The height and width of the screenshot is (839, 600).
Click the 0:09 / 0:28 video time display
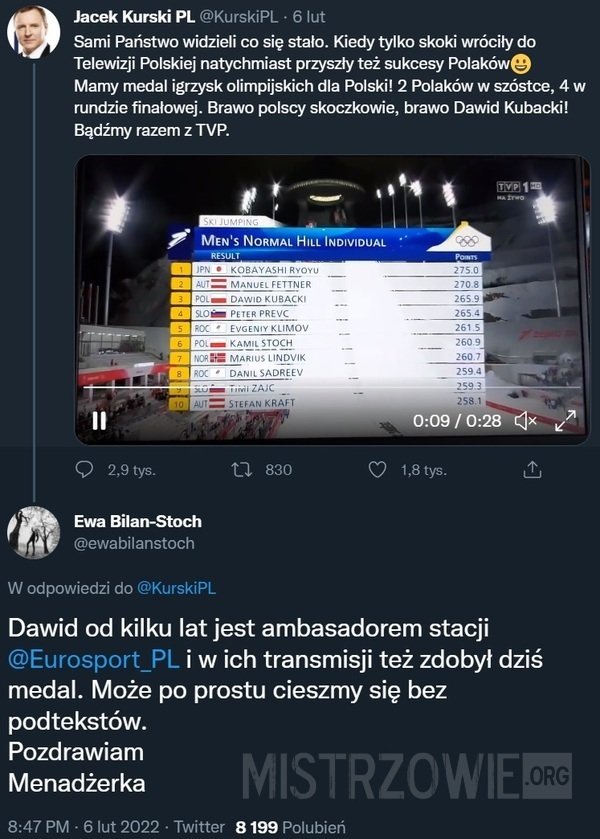tap(457, 421)
